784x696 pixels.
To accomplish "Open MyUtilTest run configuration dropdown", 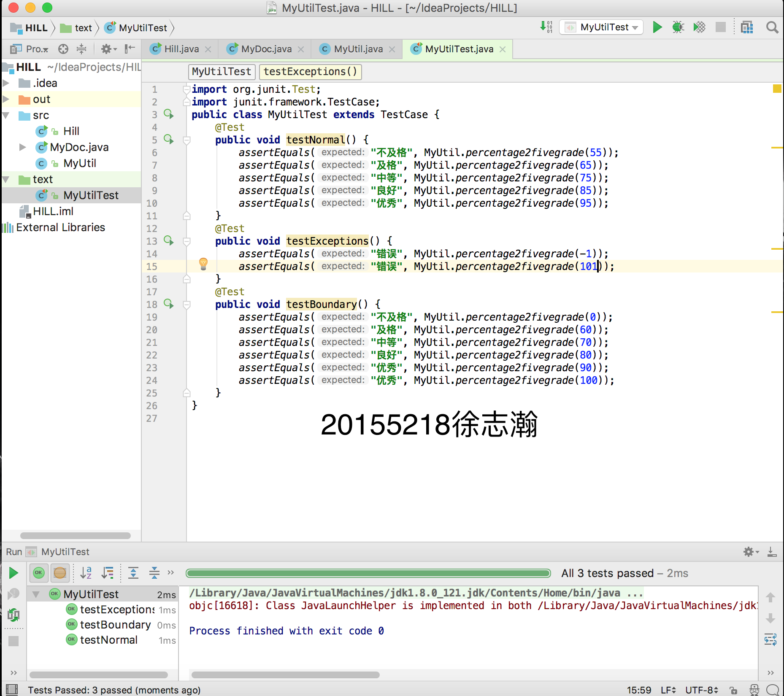I will coord(601,27).
